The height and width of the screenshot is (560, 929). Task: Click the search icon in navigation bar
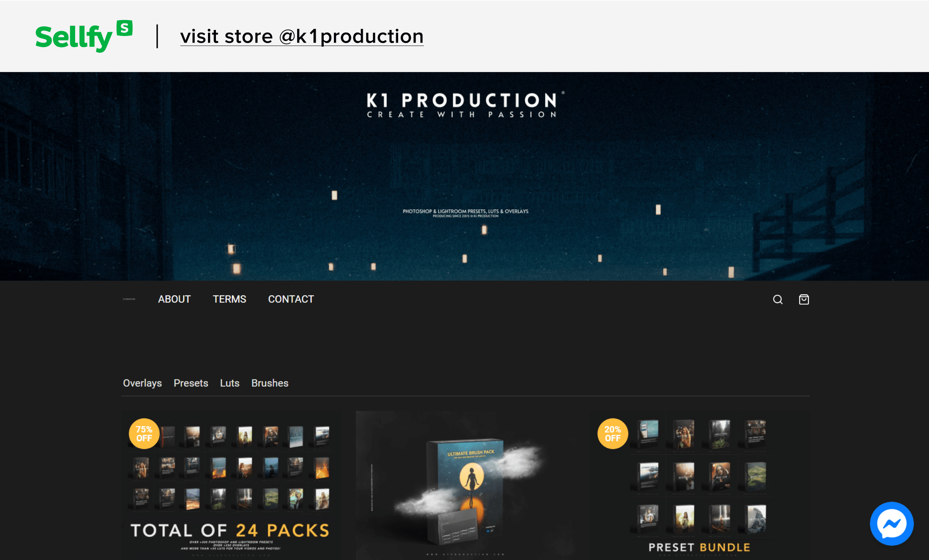[777, 299]
